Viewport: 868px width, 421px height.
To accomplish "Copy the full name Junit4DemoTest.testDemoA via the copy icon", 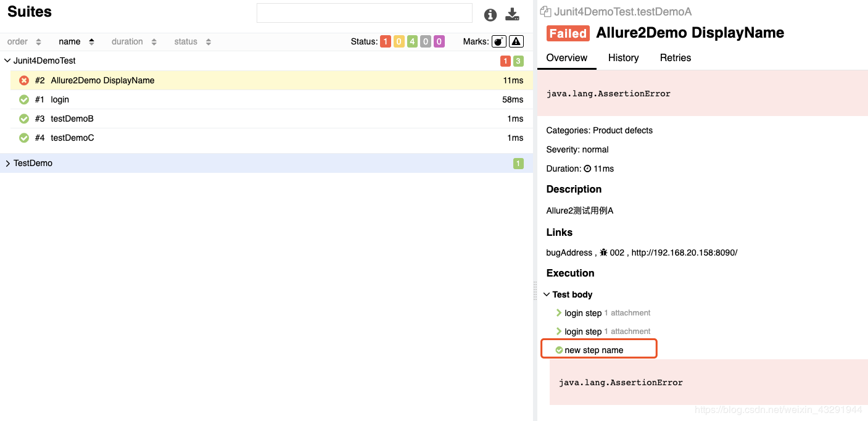I will 545,11.
